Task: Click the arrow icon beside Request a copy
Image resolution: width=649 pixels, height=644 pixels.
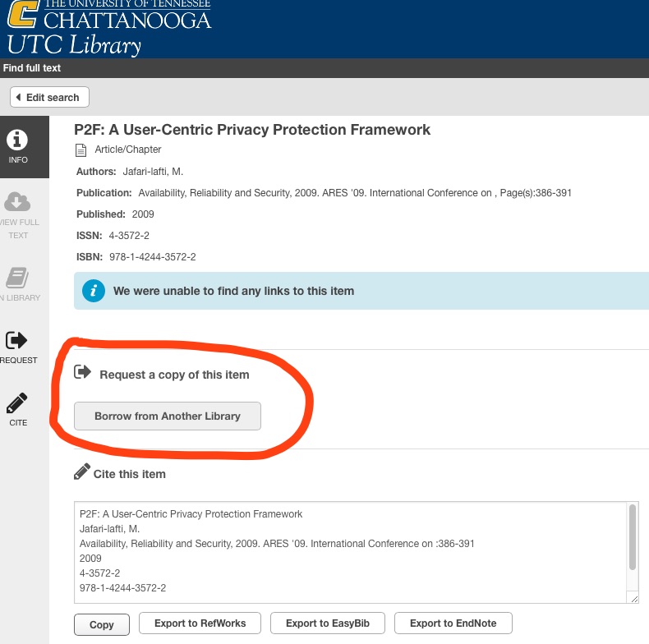Action: (x=82, y=373)
